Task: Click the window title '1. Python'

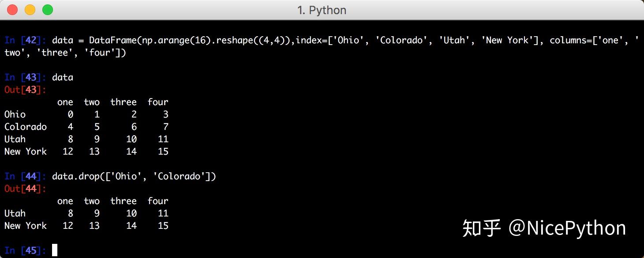Action: 322,10
